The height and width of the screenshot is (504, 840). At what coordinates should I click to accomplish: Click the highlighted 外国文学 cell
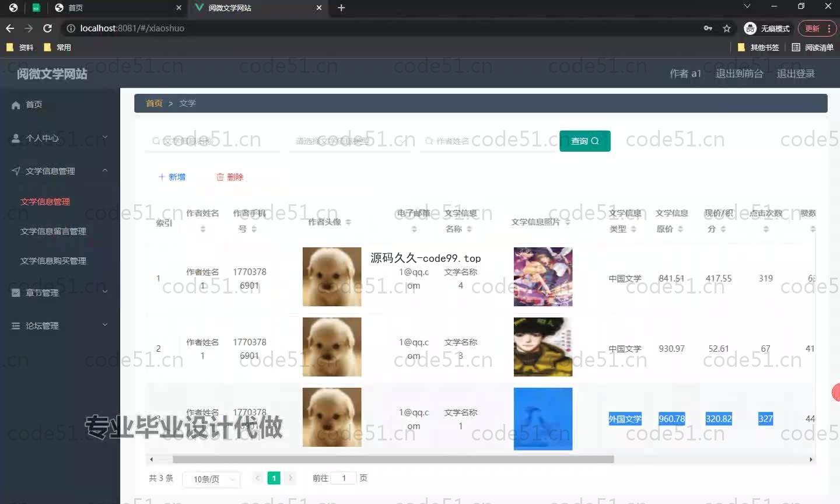pyautogui.click(x=625, y=419)
